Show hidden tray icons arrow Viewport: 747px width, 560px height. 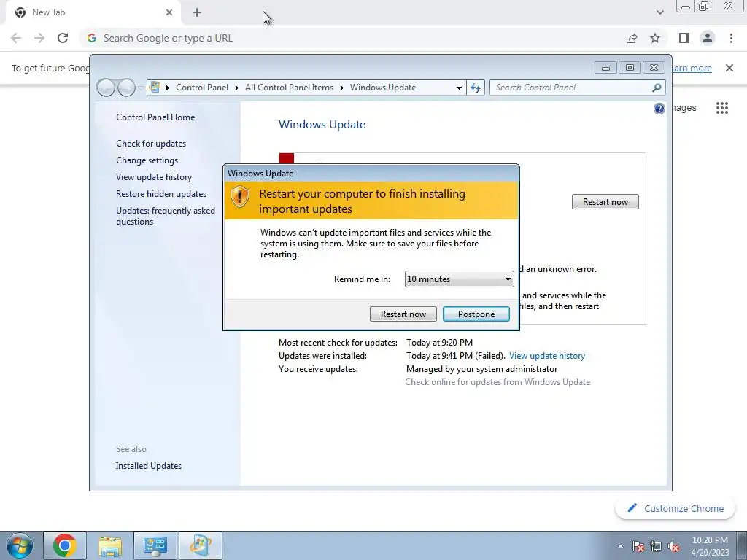(x=620, y=546)
